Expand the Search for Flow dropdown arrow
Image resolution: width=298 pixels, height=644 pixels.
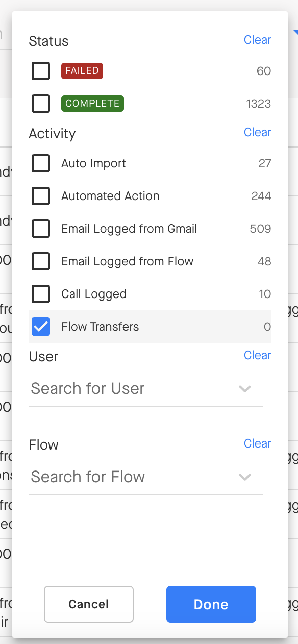(x=245, y=477)
